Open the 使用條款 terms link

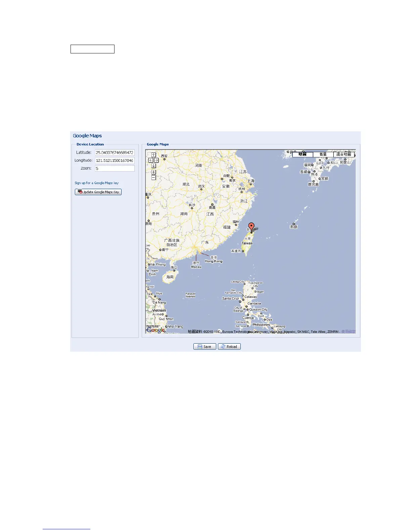(x=349, y=331)
